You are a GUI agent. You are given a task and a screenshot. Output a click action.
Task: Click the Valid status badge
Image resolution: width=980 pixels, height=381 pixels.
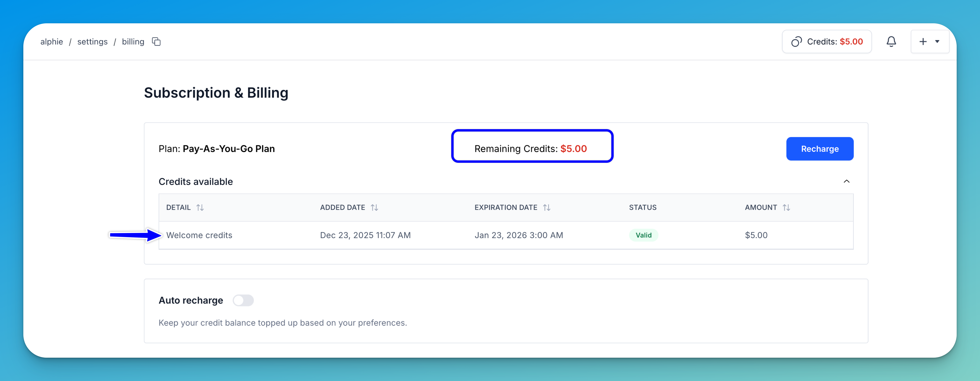click(643, 235)
